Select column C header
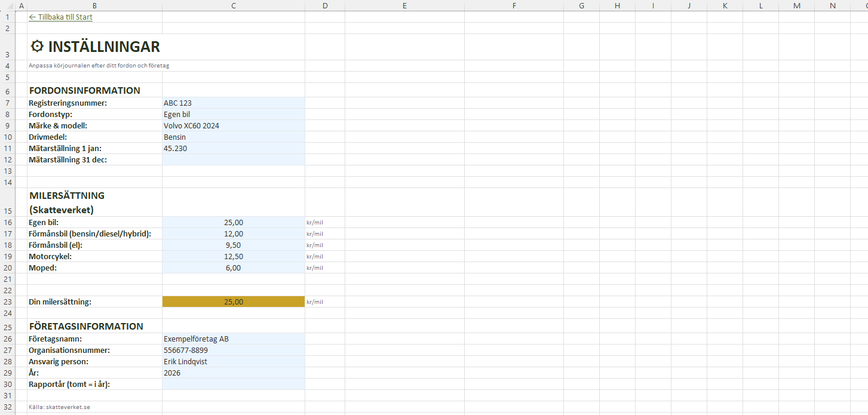 coord(234,5)
